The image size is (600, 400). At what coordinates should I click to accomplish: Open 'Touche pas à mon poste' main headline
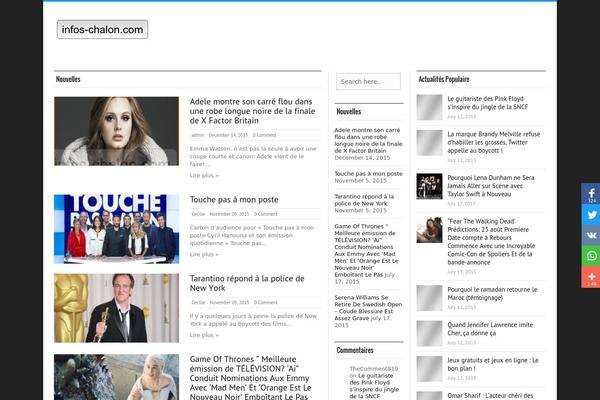234,199
